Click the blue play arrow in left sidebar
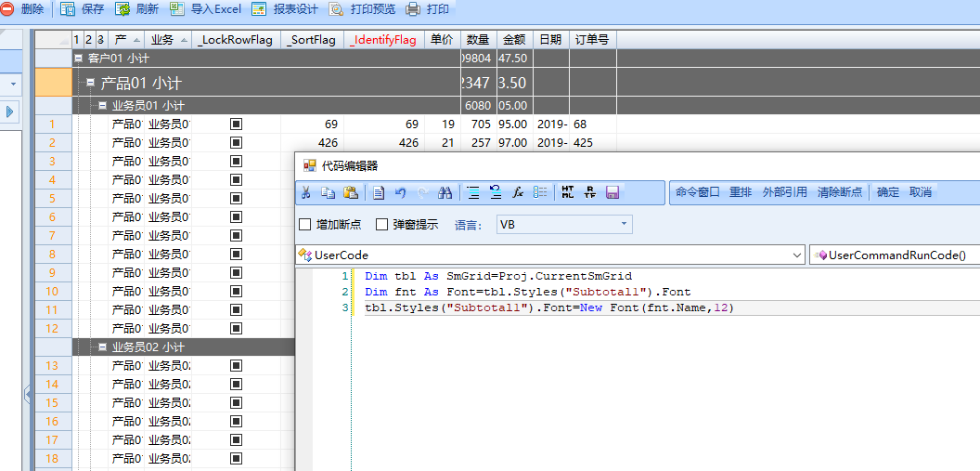 (x=9, y=112)
